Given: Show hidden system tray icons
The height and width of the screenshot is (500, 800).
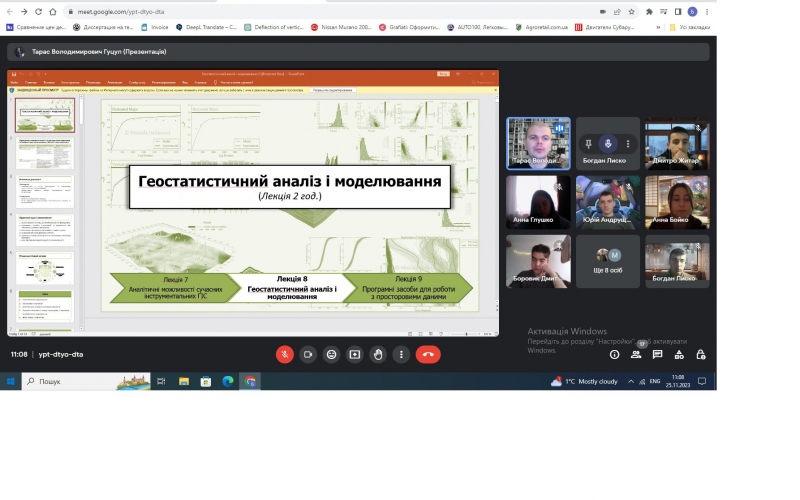Looking at the screenshot, I should (x=631, y=381).
